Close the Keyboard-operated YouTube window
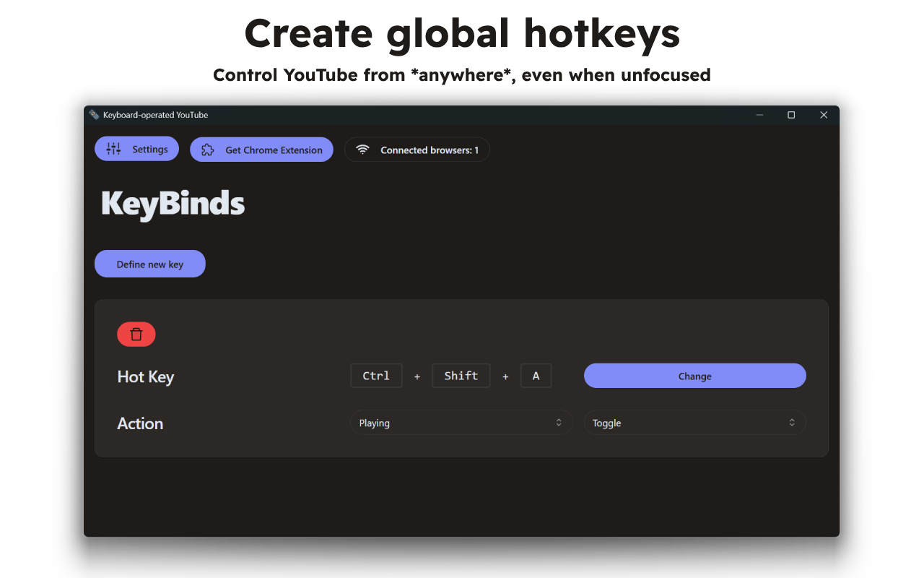924x578 pixels. 824,115
